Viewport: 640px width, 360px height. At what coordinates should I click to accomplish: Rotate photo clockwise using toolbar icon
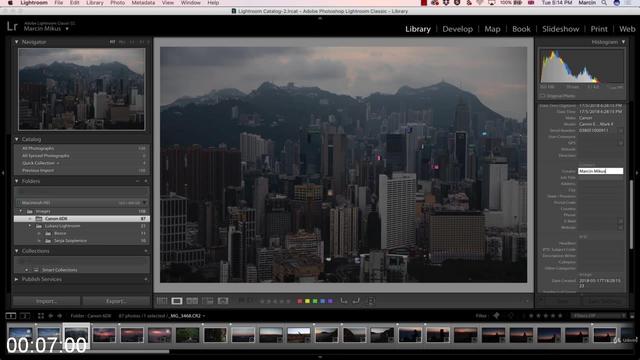[x=356, y=300]
